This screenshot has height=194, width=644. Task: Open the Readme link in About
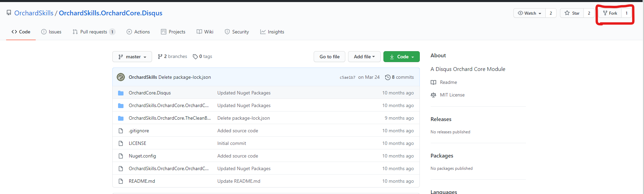[448, 82]
